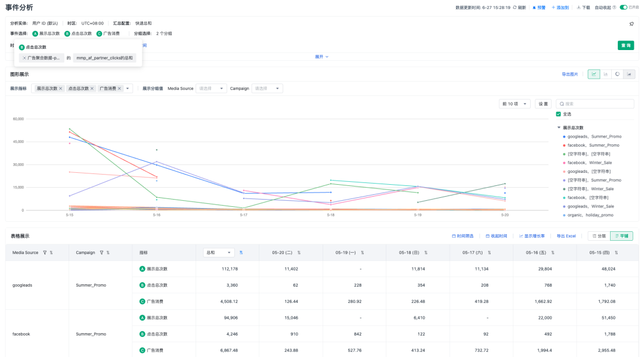Image resolution: width=644 pixels, height=357 pixels.
Task: Toggle [空字符串], Winter_Sale legend series
Action: pyautogui.click(x=588, y=189)
